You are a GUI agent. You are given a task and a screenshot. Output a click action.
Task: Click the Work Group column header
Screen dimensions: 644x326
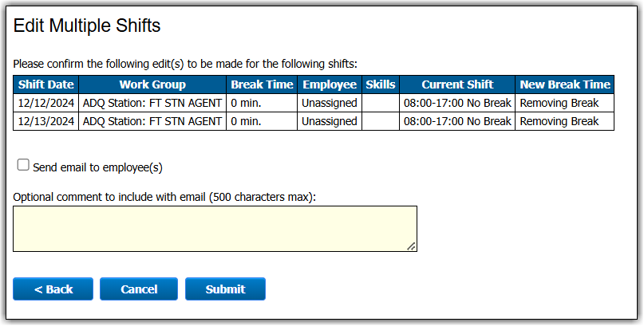[x=152, y=84]
